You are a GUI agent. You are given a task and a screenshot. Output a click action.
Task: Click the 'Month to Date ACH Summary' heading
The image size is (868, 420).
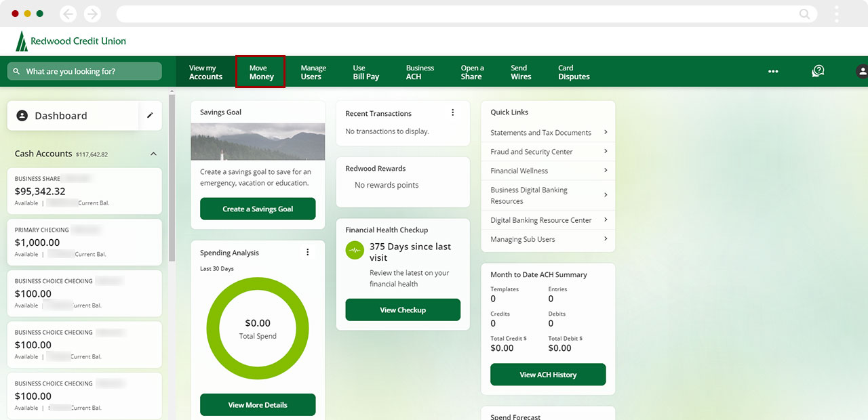coord(538,274)
